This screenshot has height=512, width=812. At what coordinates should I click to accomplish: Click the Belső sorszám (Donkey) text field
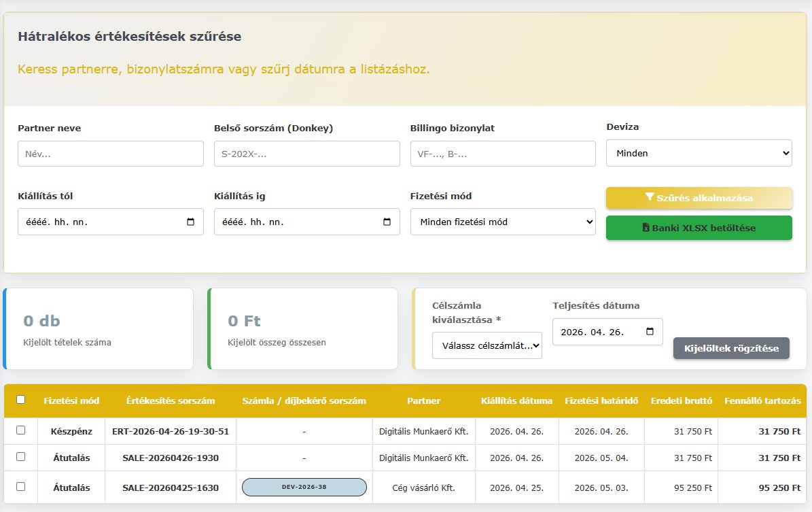coord(306,154)
